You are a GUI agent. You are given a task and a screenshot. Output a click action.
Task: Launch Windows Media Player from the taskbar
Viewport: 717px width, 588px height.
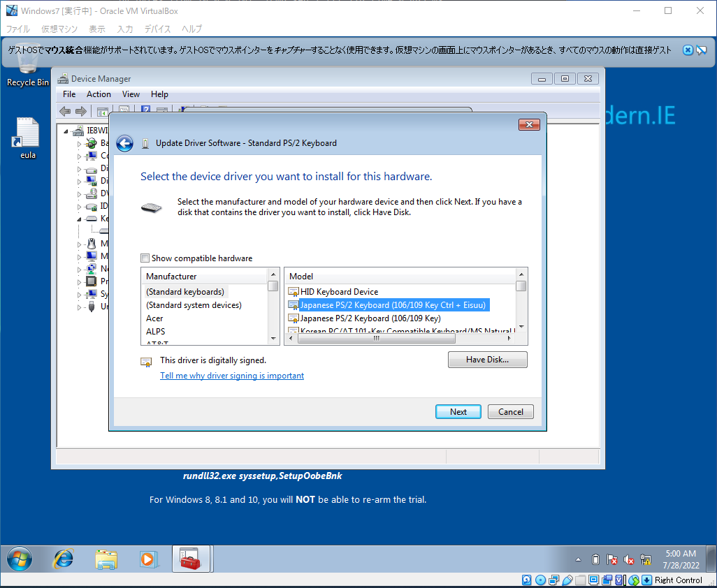click(x=149, y=559)
